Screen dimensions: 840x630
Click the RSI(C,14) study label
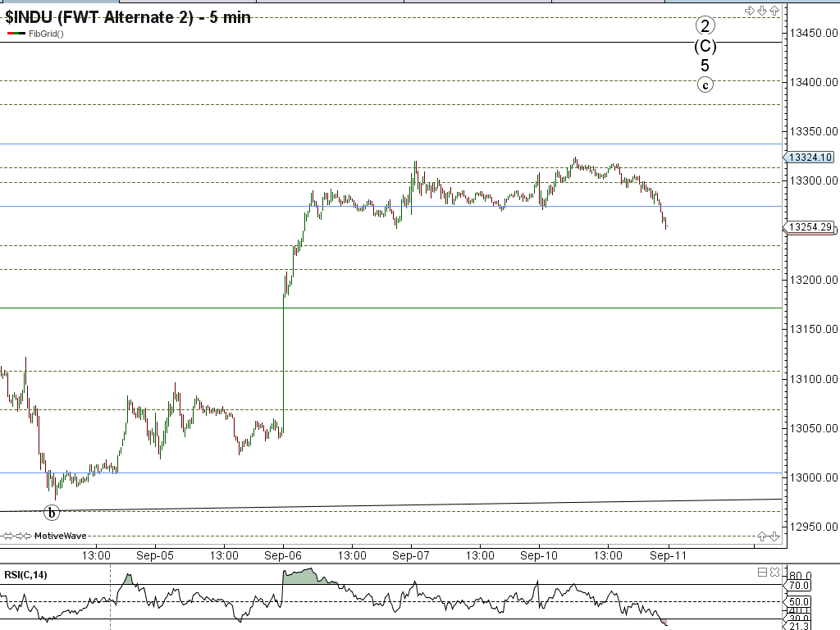[x=26, y=574]
